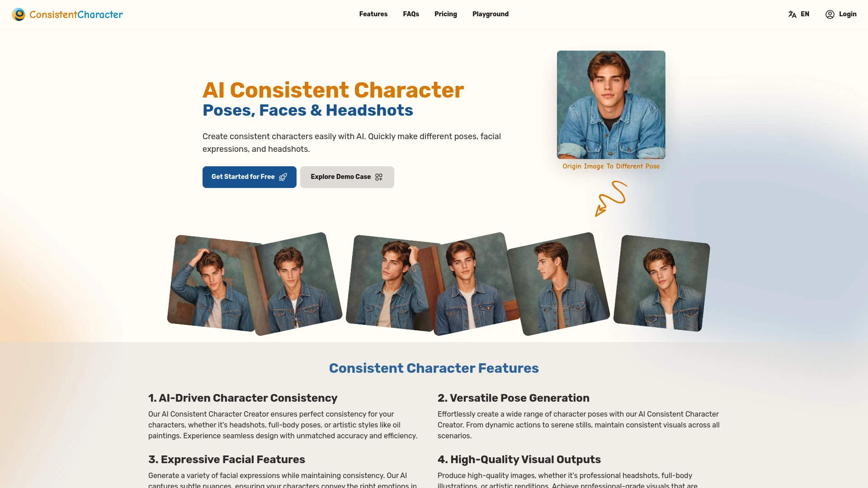The image size is (868, 488).
Task: Click the origin image headshot thumbnail
Action: click(x=610, y=104)
